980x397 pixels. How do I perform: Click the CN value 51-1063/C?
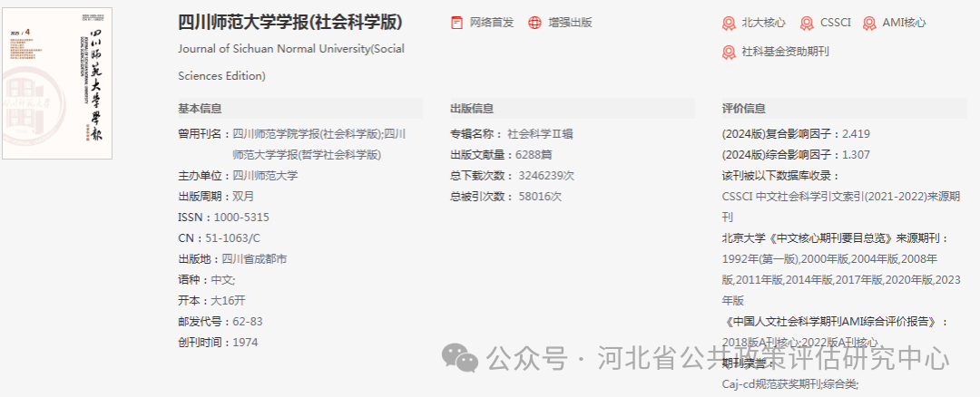point(232,237)
